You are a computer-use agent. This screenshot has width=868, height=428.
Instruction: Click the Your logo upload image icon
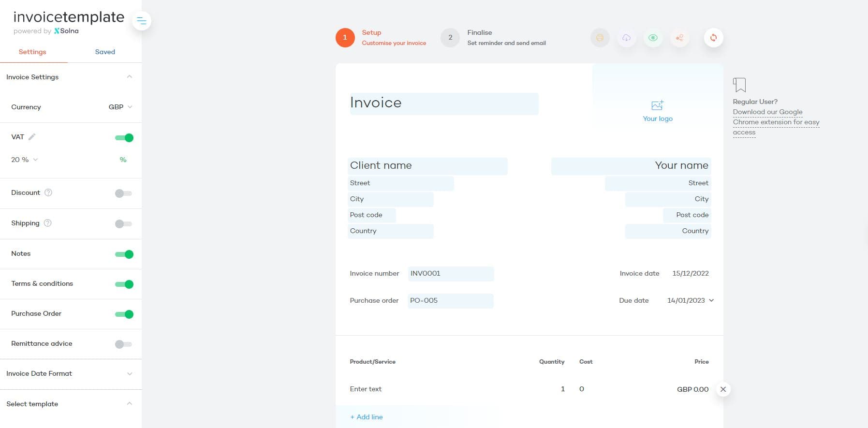(x=657, y=105)
